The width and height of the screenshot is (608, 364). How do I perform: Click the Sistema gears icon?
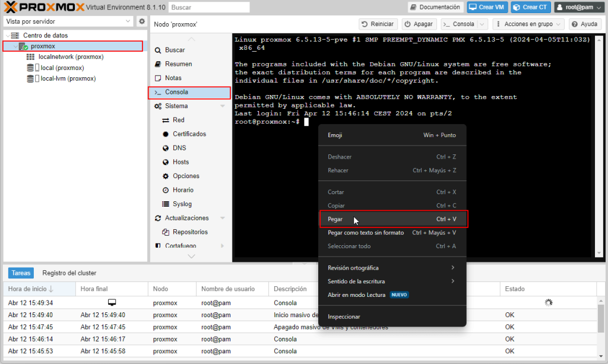[x=158, y=106]
